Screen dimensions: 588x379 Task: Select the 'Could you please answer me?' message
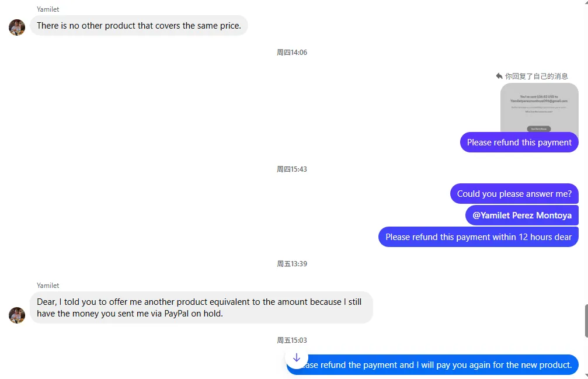pos(514,194)
